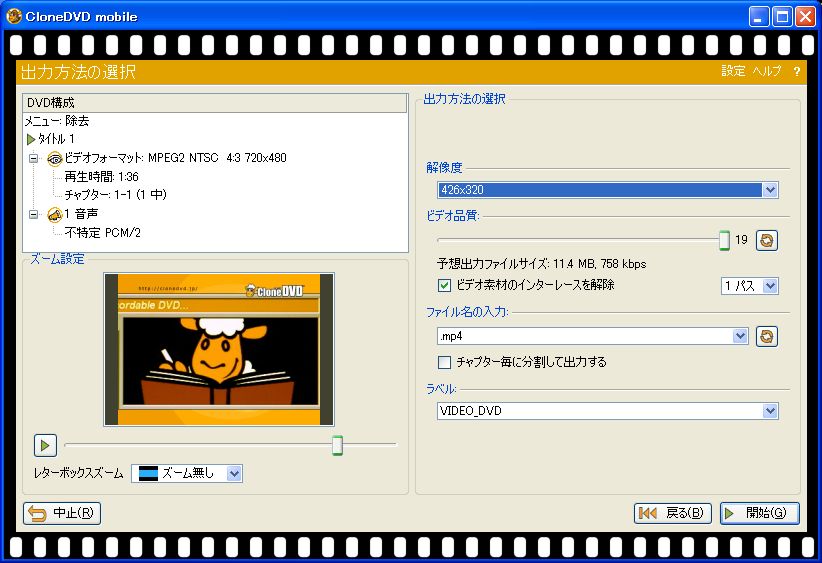Select the チャプター: 1-1 (1 中) row

click(115, 195)
